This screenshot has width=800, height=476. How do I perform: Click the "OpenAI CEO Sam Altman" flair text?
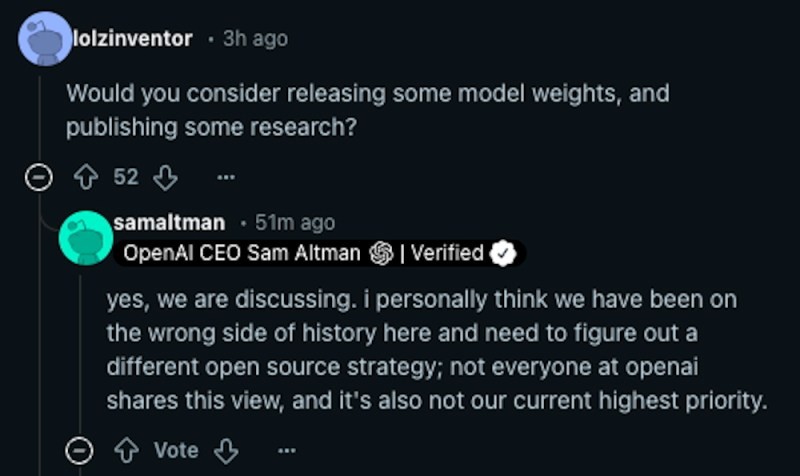click(x=241, y=253)
